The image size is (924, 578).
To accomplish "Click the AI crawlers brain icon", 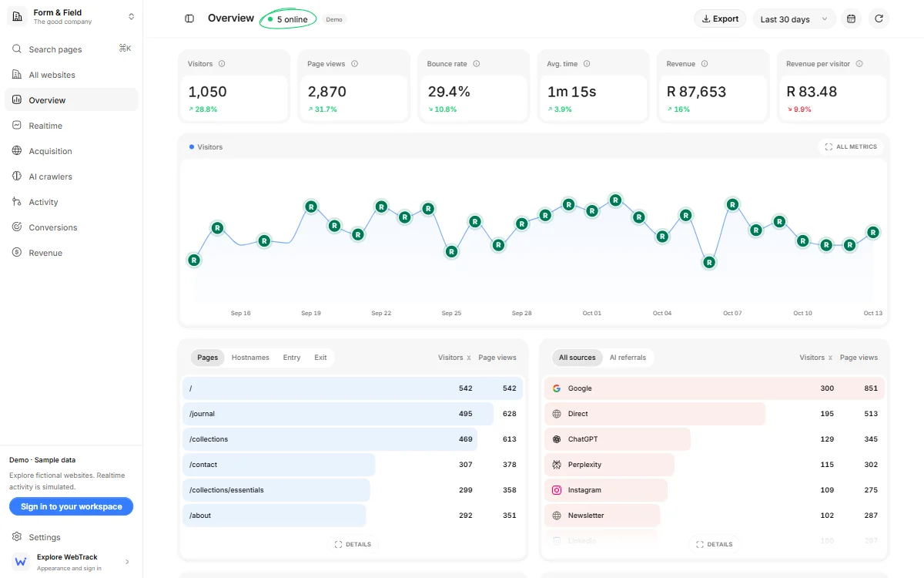I will (x=17, y=176).
